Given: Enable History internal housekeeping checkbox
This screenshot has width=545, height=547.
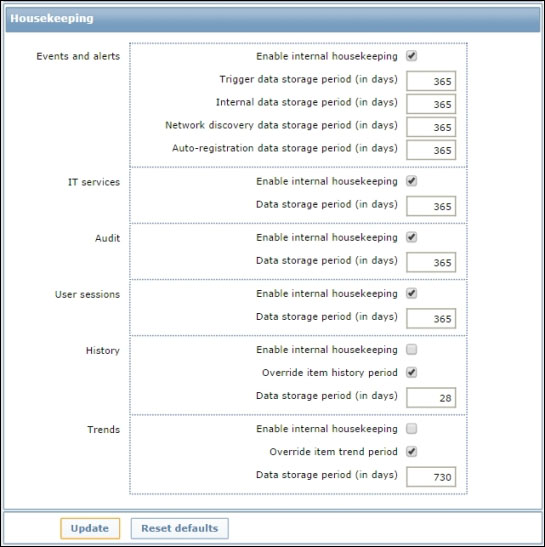Looking at the screenshot, I should click(411, 349).
